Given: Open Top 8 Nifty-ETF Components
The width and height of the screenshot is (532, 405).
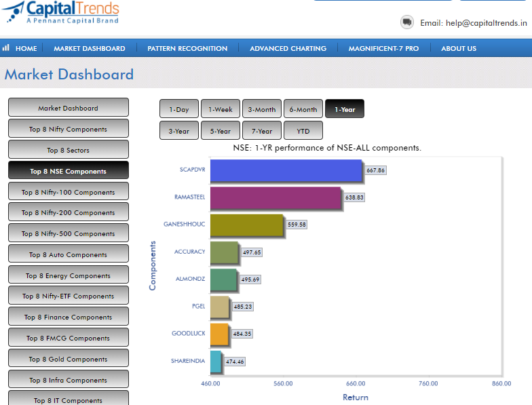Looking at the screenshot, I should click(x=68, y=296).
